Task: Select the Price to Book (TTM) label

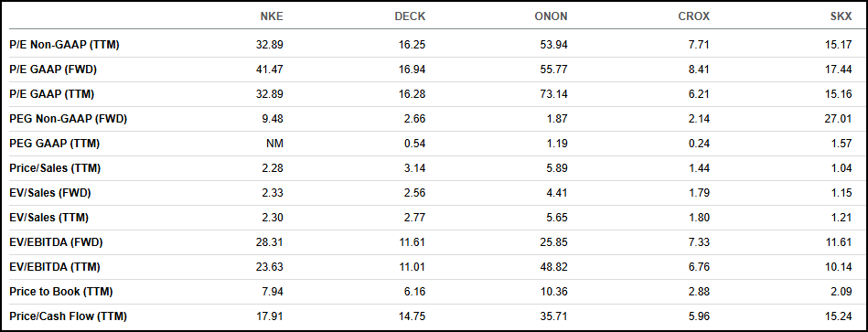Action: point(61,291)
